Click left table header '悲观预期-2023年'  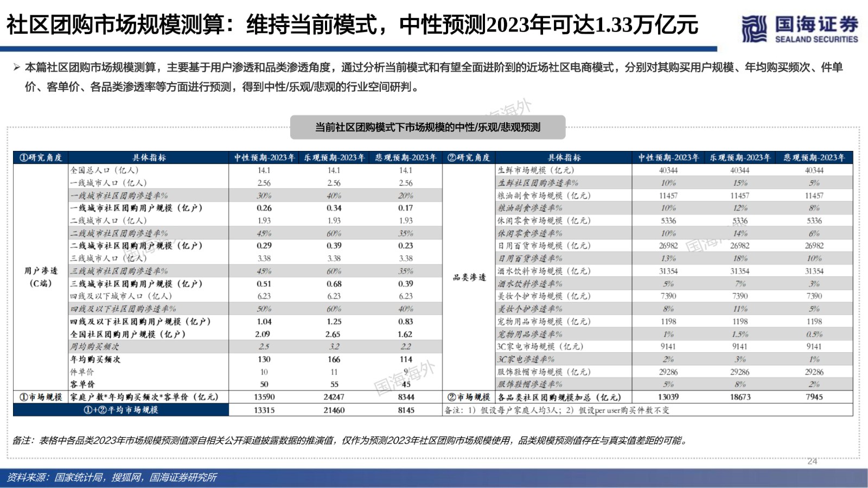pos(406,157)
